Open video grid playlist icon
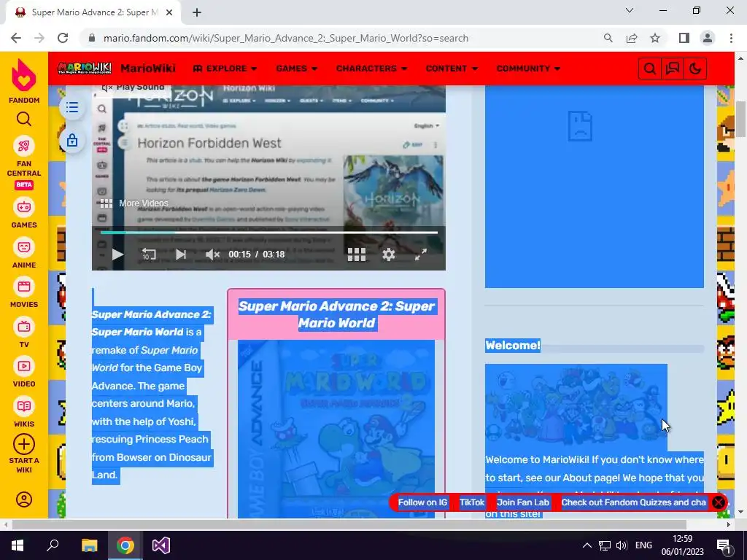The height and width of the screenshot is (560, 747). coord(356,254)
